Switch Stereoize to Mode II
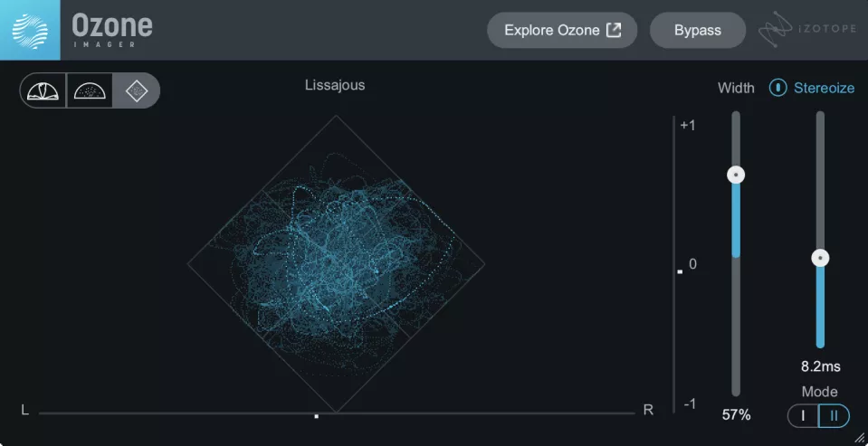Image resolution: width=868 pixels, height=446 pixels. pos(834,415)
